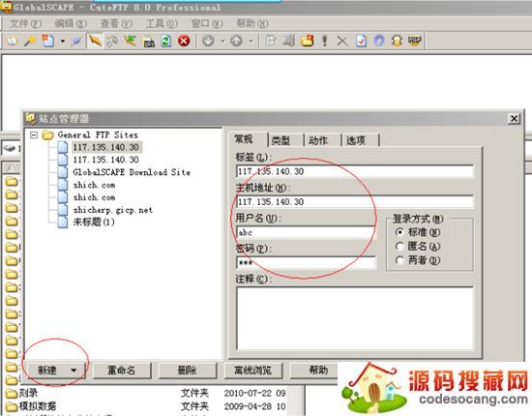
Task: Select GlobalSCAPE Download Site entry
Action: click(x=132, y=172)
